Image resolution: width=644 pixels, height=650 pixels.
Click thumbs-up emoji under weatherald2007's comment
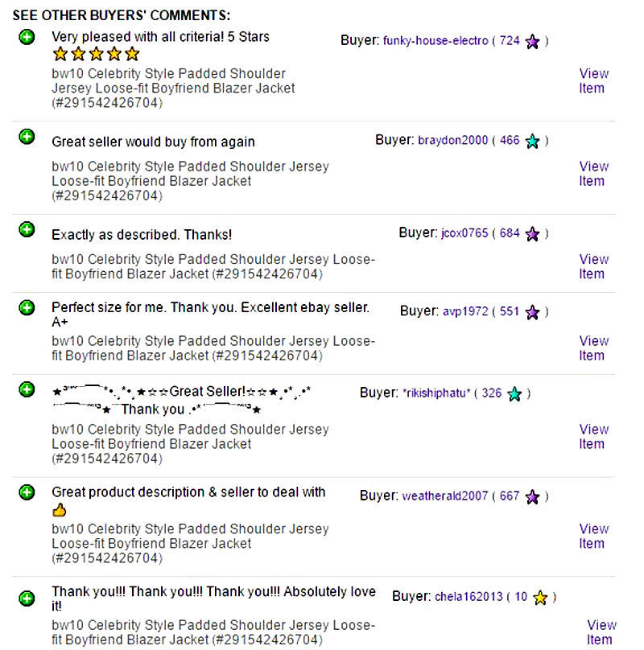click(x=60, y=510)
